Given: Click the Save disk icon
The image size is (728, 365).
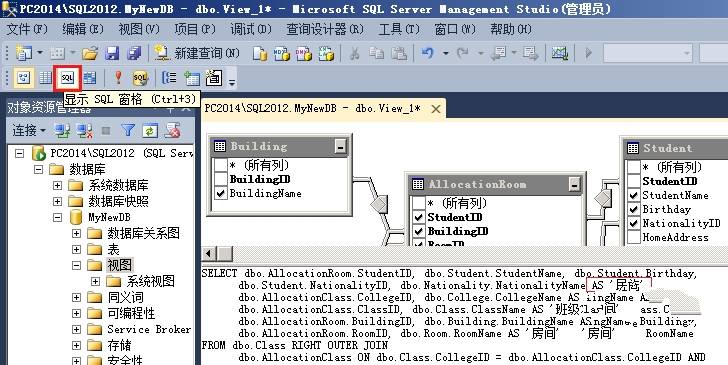Looking at the screenshot, I should click(112, 53).
